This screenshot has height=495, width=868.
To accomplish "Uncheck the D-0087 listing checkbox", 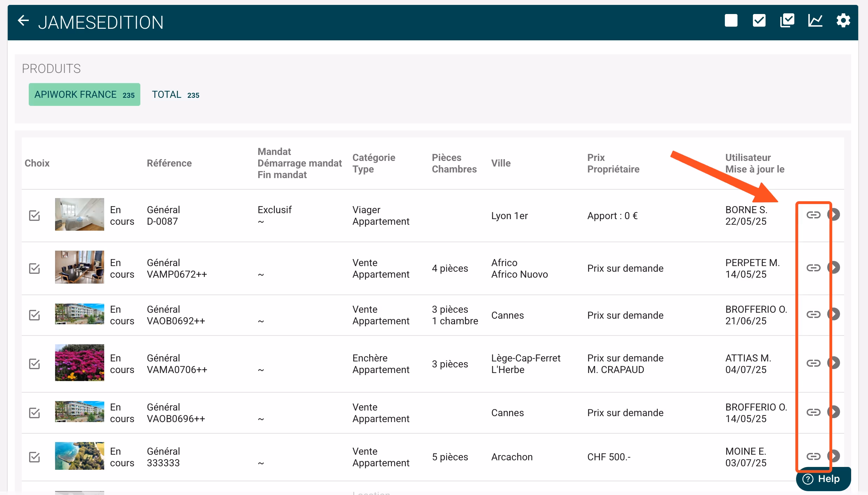I will (x=34, y=216).
